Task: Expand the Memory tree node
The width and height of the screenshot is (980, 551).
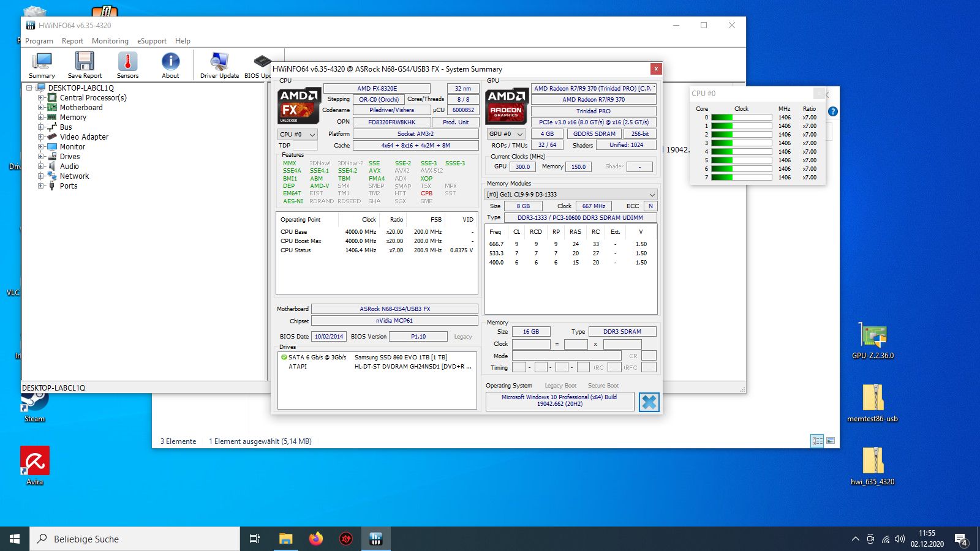Action: pos(41,118)
